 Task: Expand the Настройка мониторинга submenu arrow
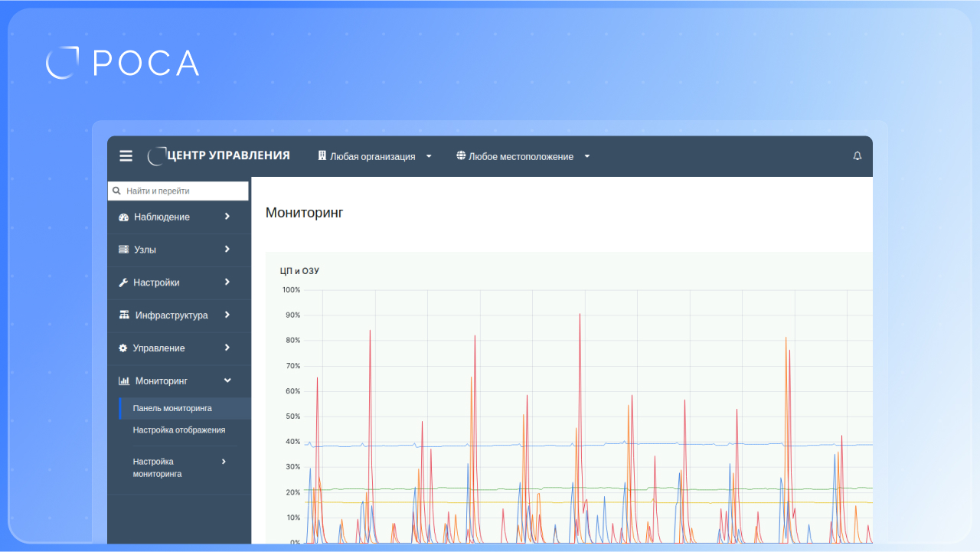tap(224, 462)
